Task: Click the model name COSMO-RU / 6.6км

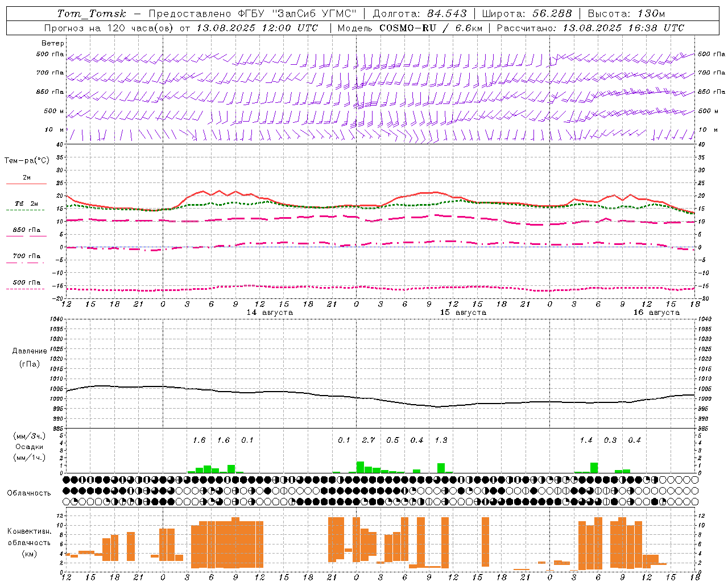Action: [431, 28]
